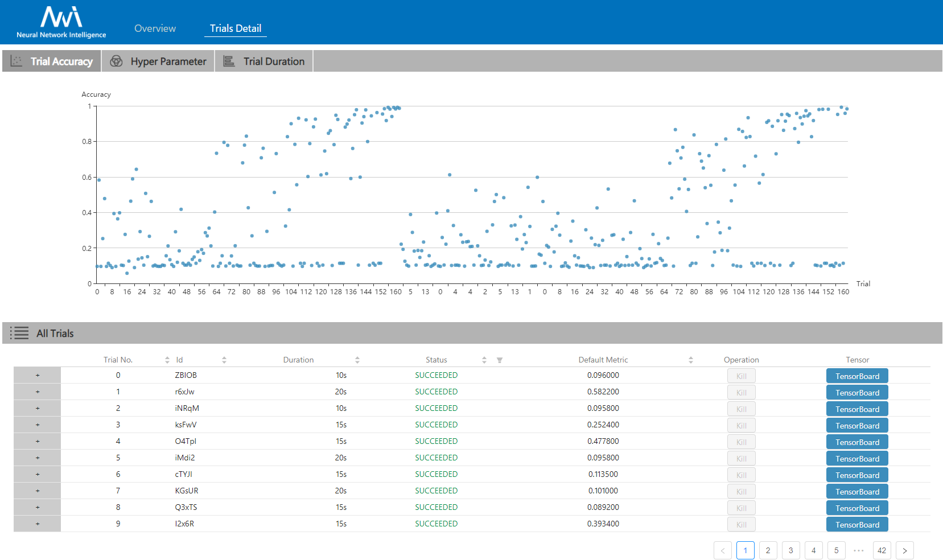The width and height of the screenshot is (943, 560).
Task: Click the sort icon beside Status header
Action: 484,360
